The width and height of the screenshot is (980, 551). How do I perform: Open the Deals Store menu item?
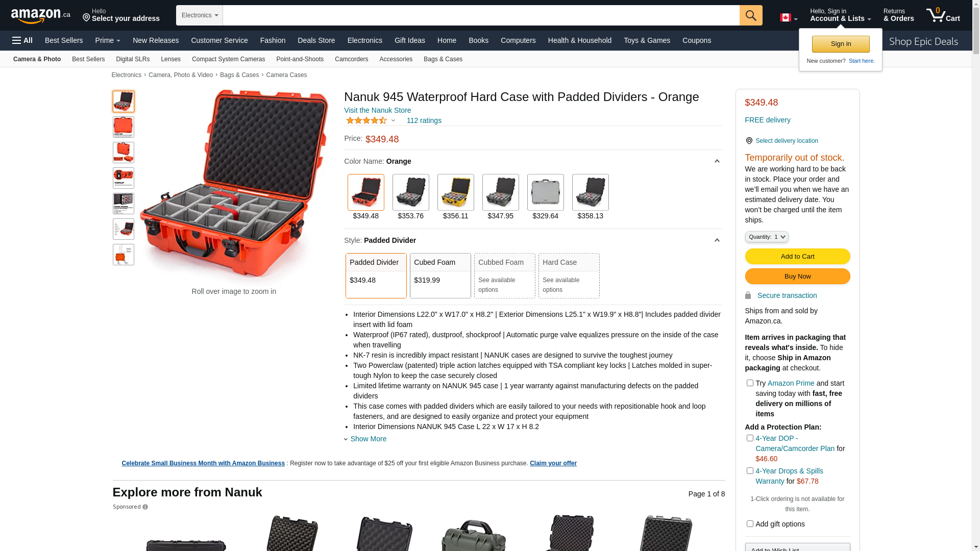click(316, 40)
